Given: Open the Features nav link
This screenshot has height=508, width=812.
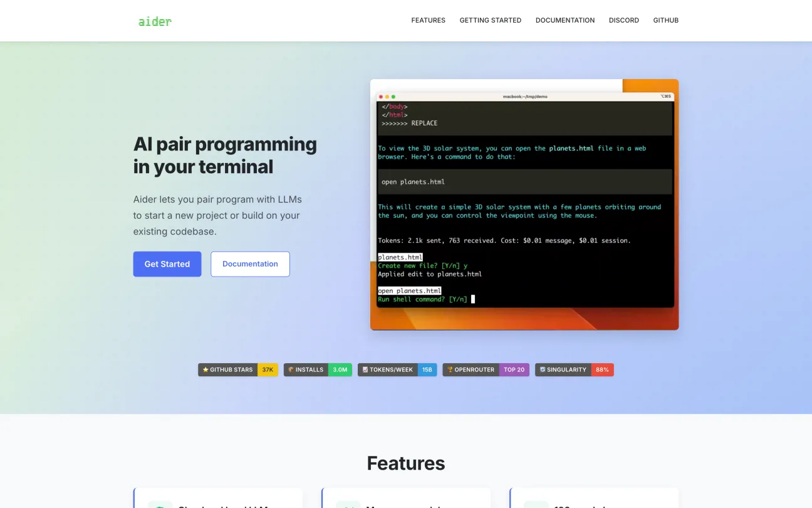Looking at the screenshot, I should click(428, 20).
